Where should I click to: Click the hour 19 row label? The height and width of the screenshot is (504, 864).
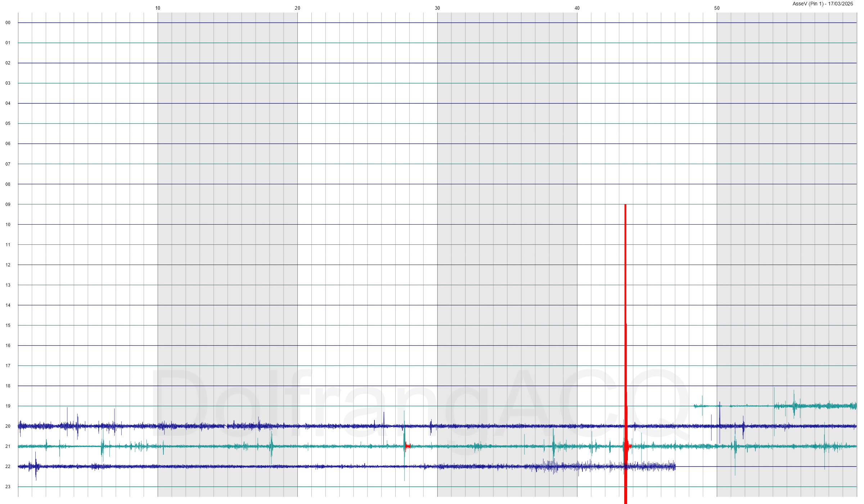(x=8, y=406)
